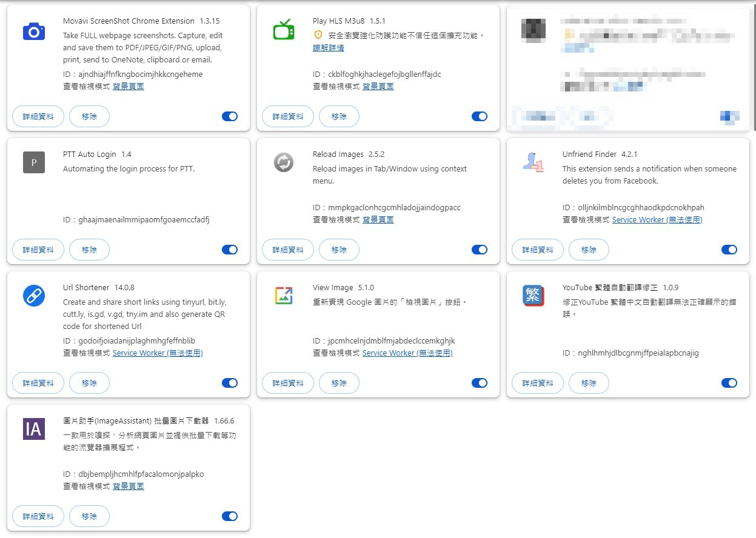Click the ImageAssistant IA icon
This screenshot has height=538, width=756.
33,429
